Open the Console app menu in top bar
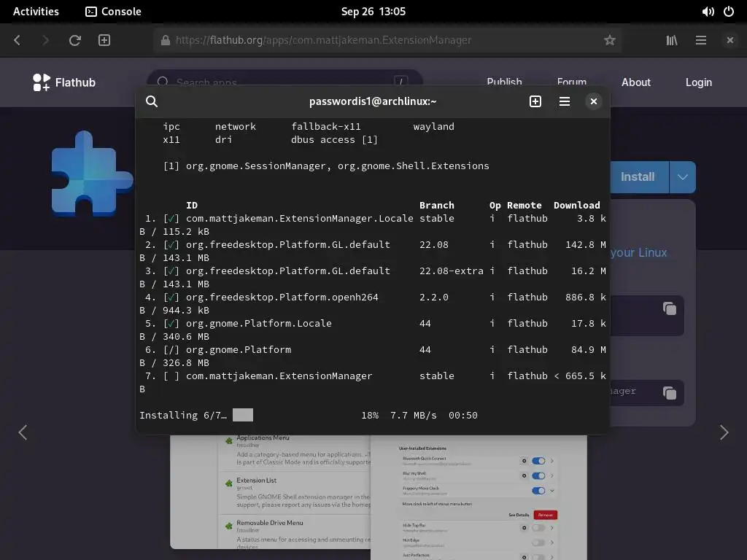Viewport: 747px width, 560px height. (x=113, y=12)
